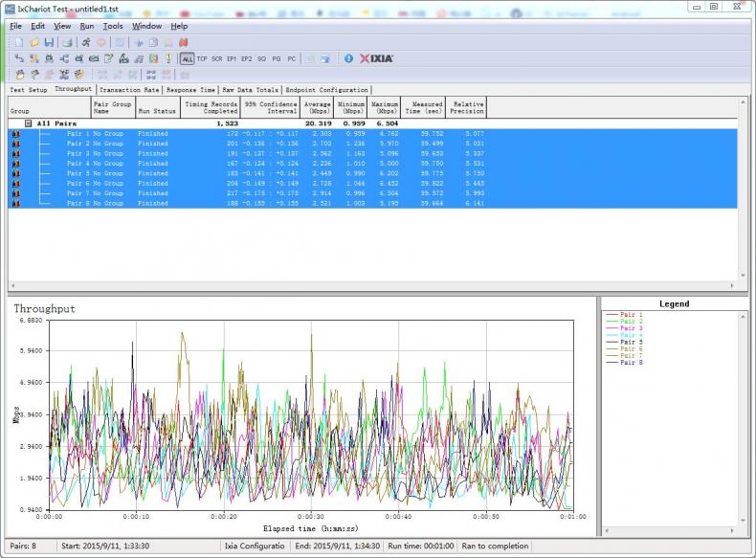
Task: Click the Relative Precision column header
Action: 466,107
